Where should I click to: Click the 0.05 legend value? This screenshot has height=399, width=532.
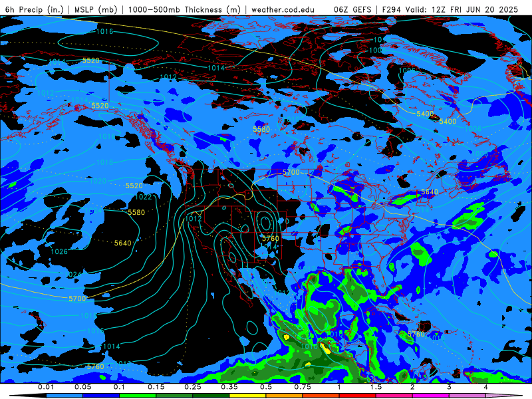pos(82,387)
